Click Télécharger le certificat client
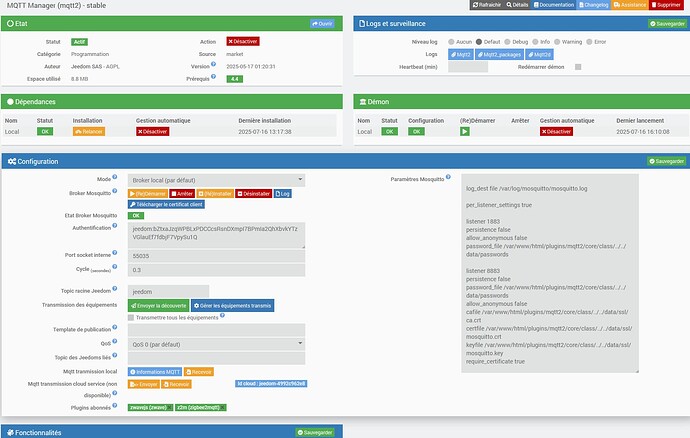The image size is (690, 438). tap(166, 205)
